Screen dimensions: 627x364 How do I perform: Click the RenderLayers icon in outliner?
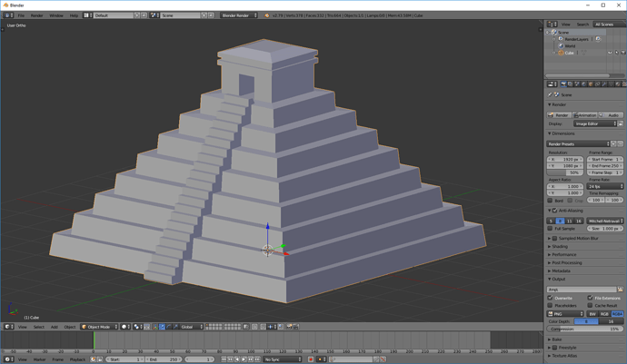point(561,39)
